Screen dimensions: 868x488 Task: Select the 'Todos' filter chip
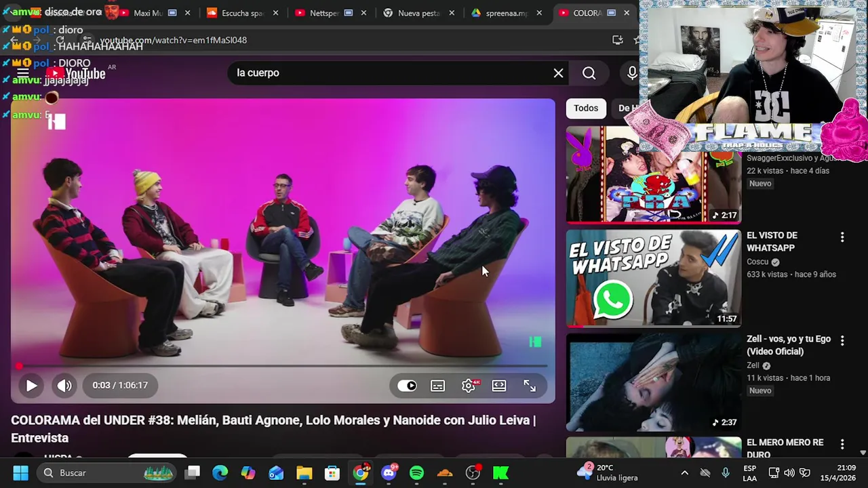pyautogui.click(x=586, y=108)
